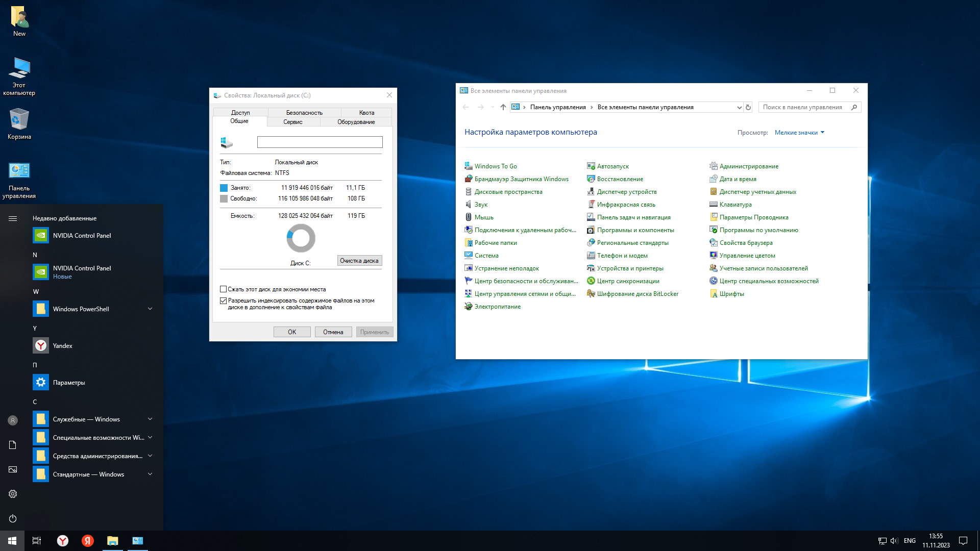The width and height of the screenshot is (980, 551).
Task: Expand the Windows PowerShell folder
Action: coord(150,309)
